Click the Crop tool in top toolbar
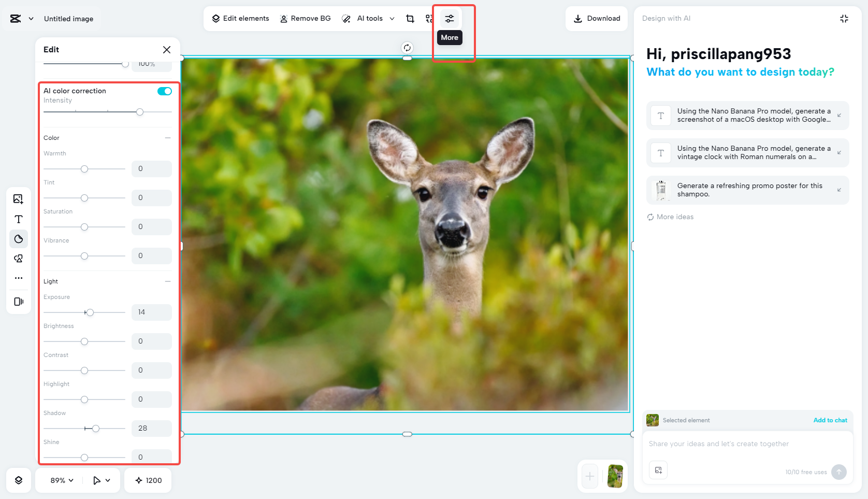This screenshot has width=868, height=499. (x=410, y=18)
